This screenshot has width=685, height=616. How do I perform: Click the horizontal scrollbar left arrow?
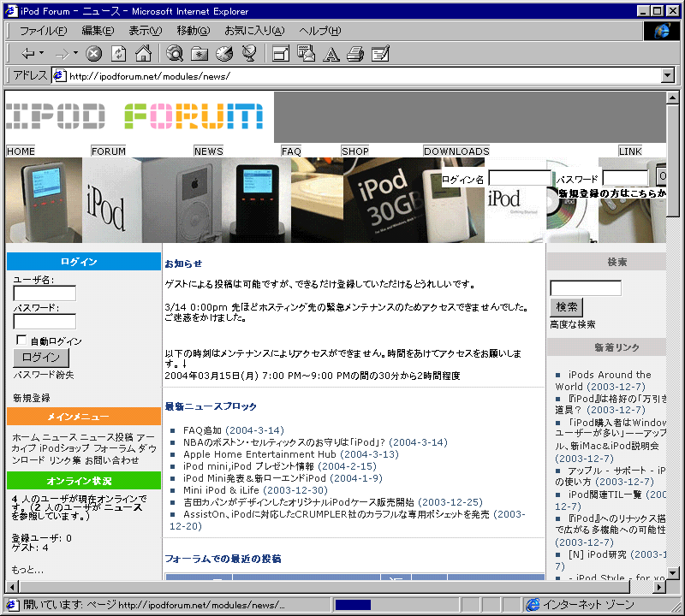(x=12, y=587)
